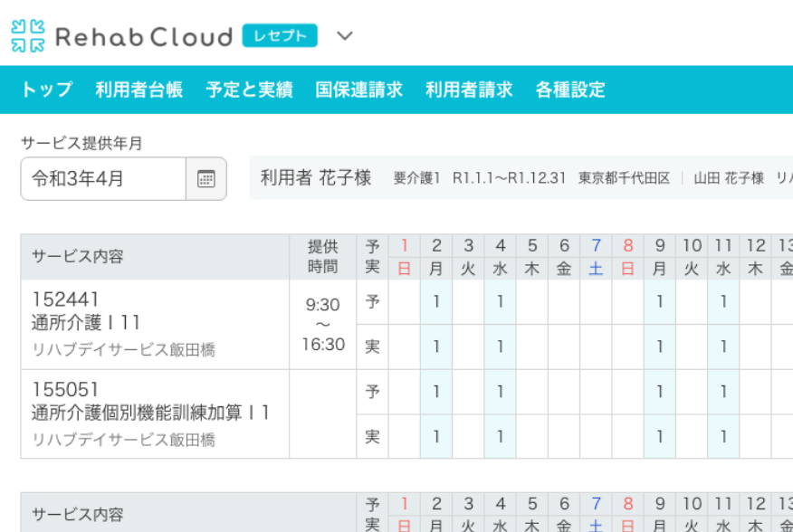
Task: Click the 提供時間 column header
Action: (x=322, y=257)
